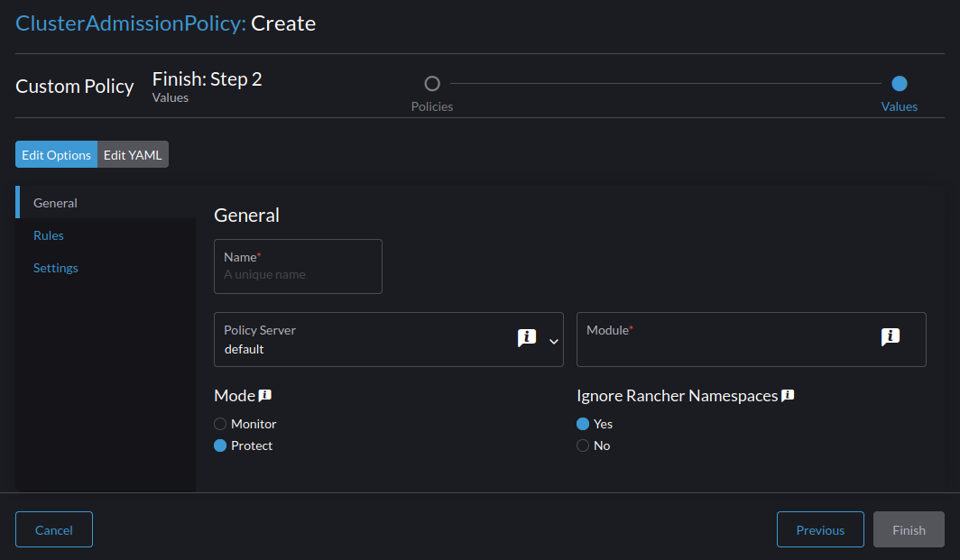Choose No for Ignore Rancher Namespaces
Viewport: 960px width, 560px height.
pyautogui.click(x=583, y=445)
